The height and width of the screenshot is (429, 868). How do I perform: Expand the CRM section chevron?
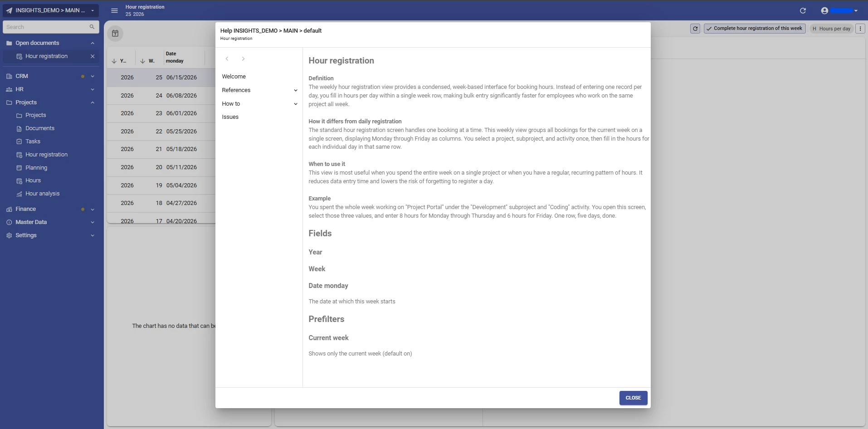(93, 76)
